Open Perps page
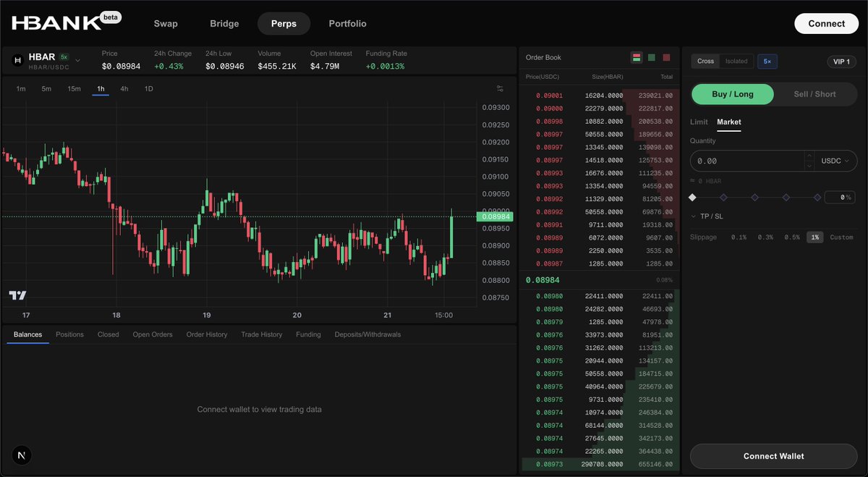The height and width of the screenshot is (477, 868). 284,24
